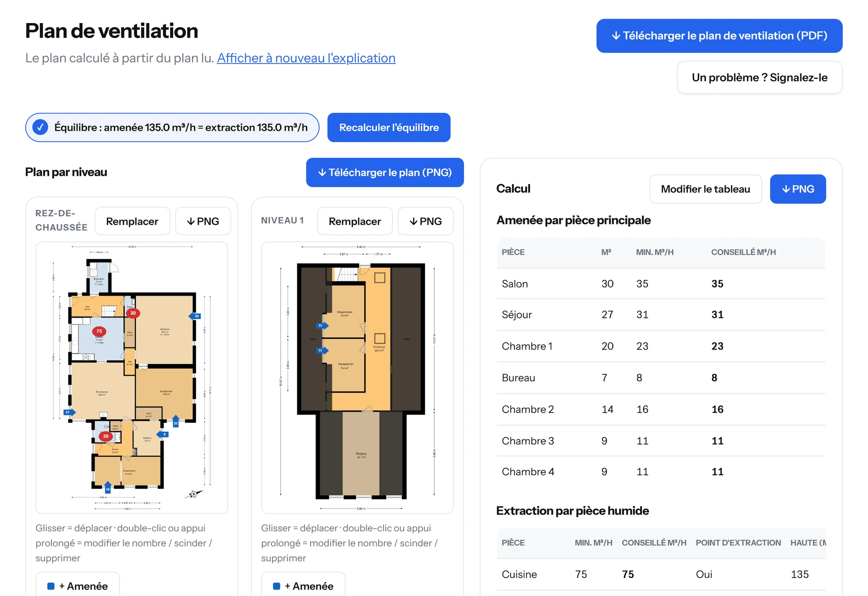Click the 'Chambre 4' row name
This screenshot has width=868, height=596.
528,471
